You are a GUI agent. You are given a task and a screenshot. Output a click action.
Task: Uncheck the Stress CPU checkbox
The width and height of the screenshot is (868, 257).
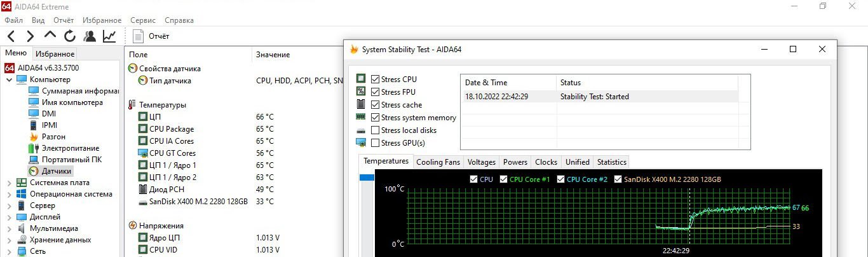click(376, 80)
